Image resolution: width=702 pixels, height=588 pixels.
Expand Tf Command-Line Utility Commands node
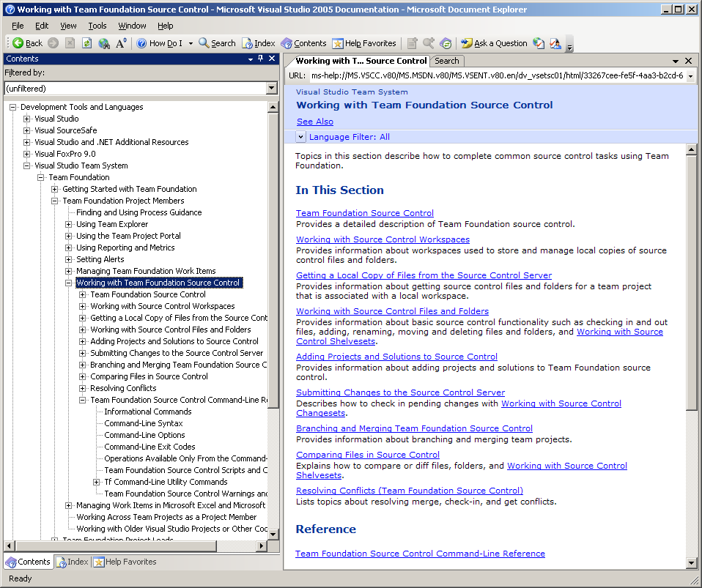pos(96,482)
